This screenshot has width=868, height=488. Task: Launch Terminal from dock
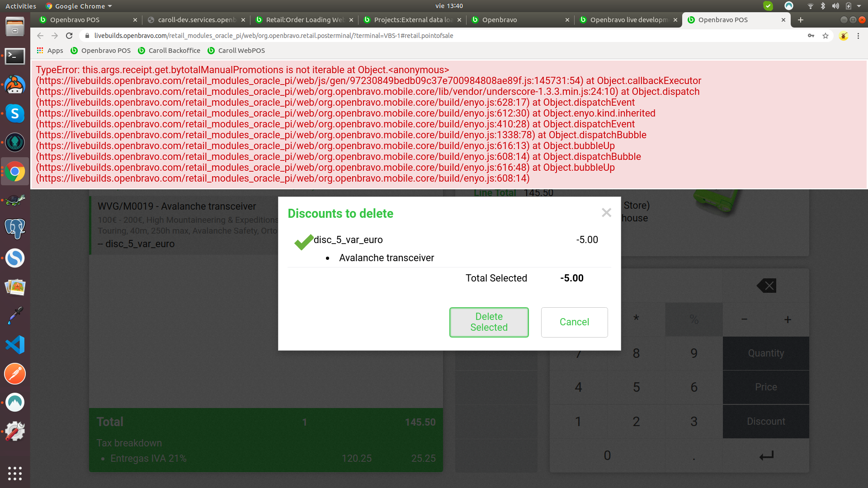pyautogui.click(x=15, y=56)
